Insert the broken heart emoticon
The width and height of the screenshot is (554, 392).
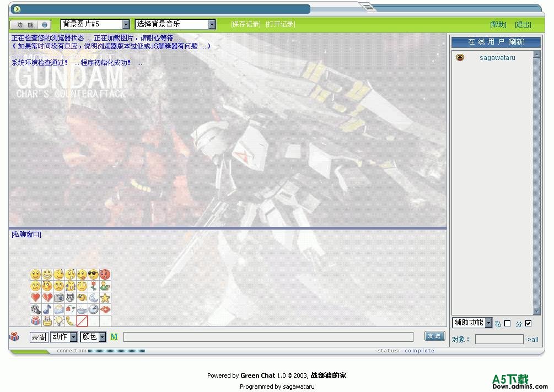point(47,298)
